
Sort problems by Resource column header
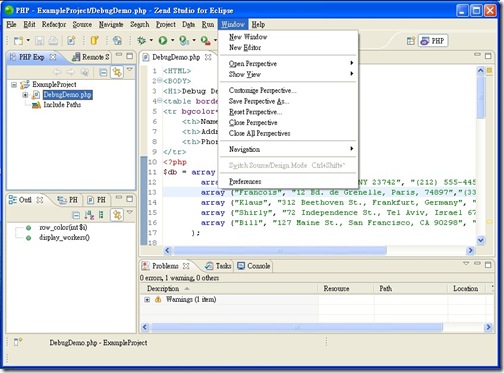[x=346, y=289]
